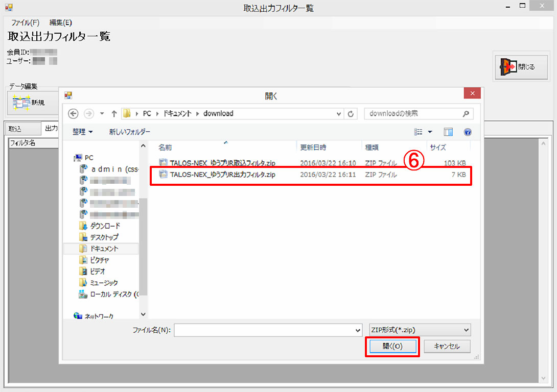Open ピクチャ folder in navigation pane

coord(99,260)
